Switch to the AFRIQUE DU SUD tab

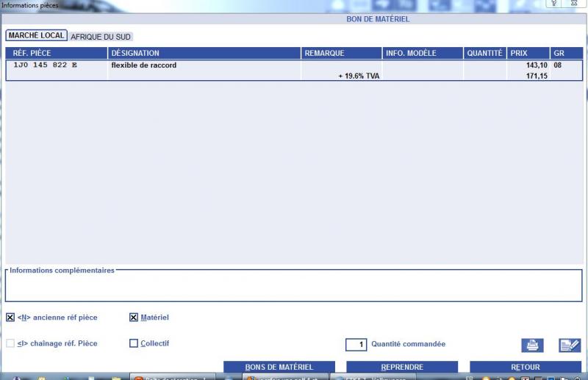101,37
